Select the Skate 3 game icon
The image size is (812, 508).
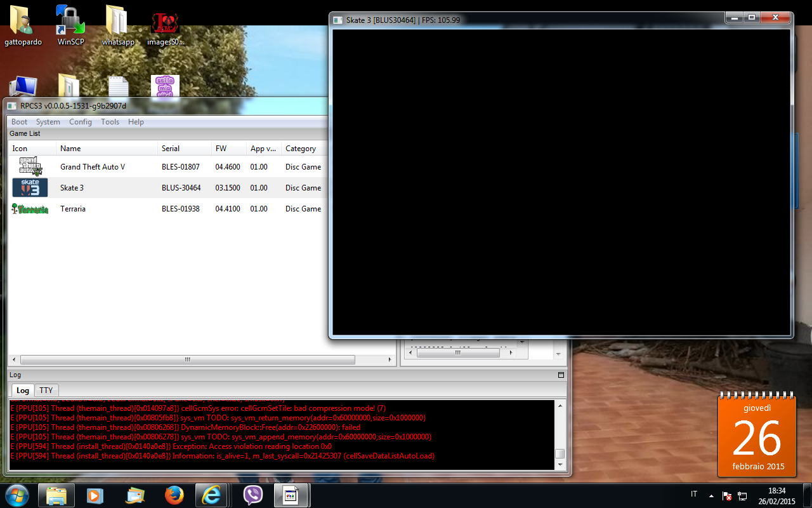(30, 188)
